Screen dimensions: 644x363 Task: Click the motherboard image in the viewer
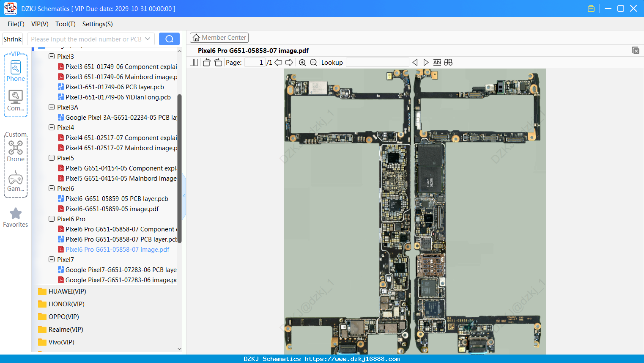(x=415, y=212)
